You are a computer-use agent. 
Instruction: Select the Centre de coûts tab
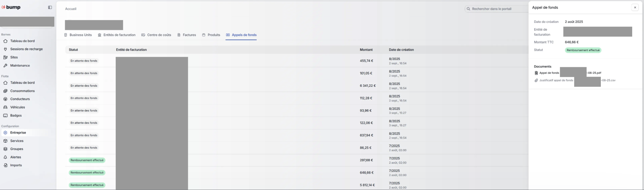[156, 35]
